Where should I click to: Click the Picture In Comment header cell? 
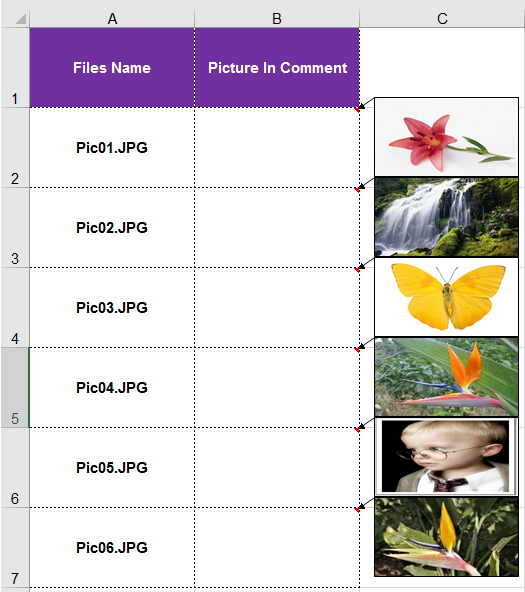[x=277, y=68]
